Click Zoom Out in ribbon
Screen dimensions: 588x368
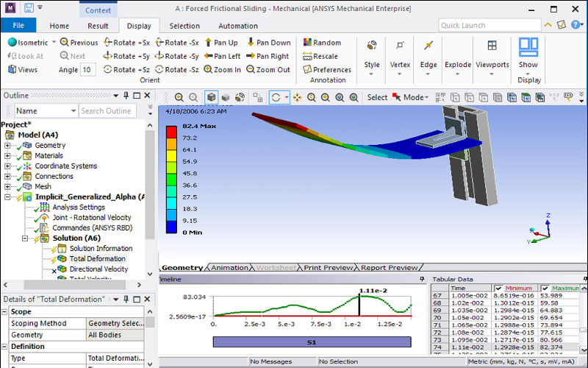[268, 69]
